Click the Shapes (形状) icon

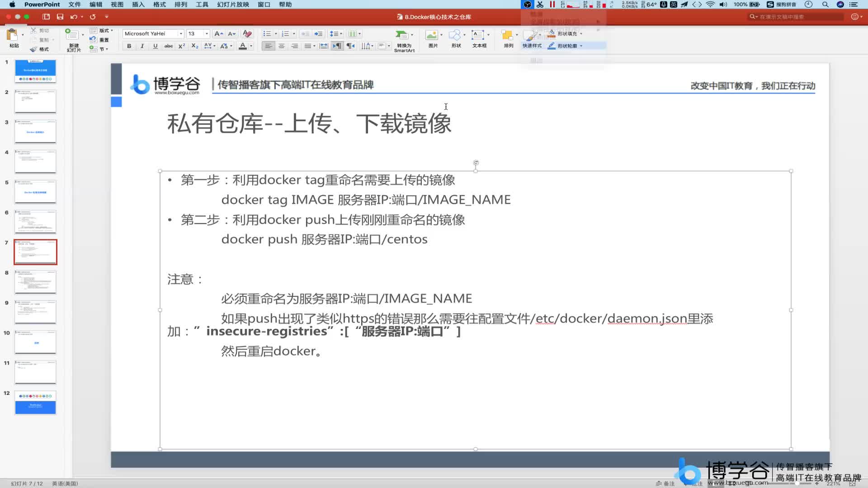455,35
